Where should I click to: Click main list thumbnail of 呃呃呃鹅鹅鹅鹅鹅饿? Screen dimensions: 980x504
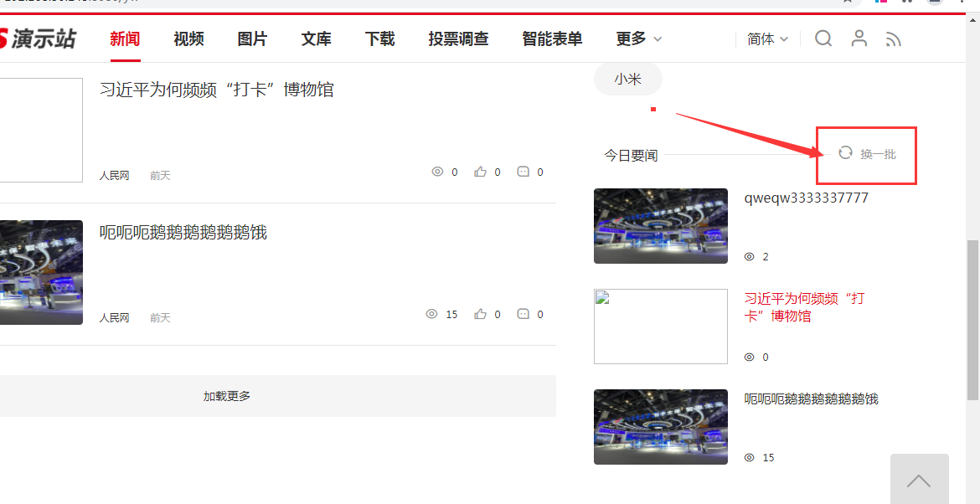tap(41, 272)
